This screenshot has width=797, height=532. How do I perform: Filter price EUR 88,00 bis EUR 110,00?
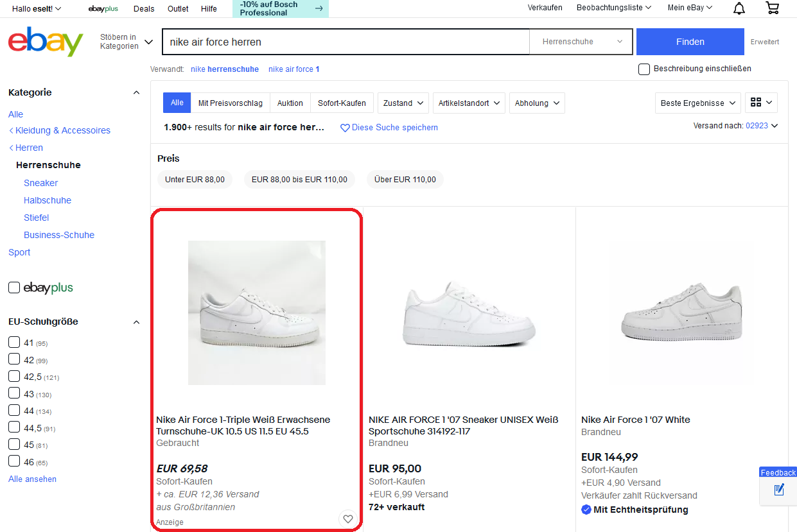coord(299,180)
